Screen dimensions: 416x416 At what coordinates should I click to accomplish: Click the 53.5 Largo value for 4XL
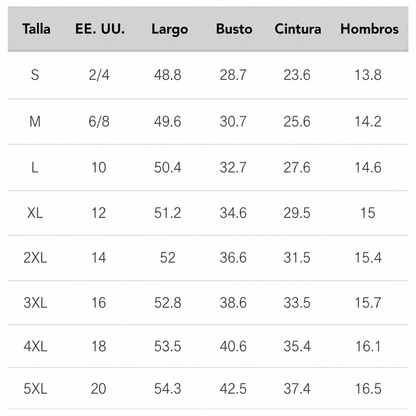click(x=167, y=346)
